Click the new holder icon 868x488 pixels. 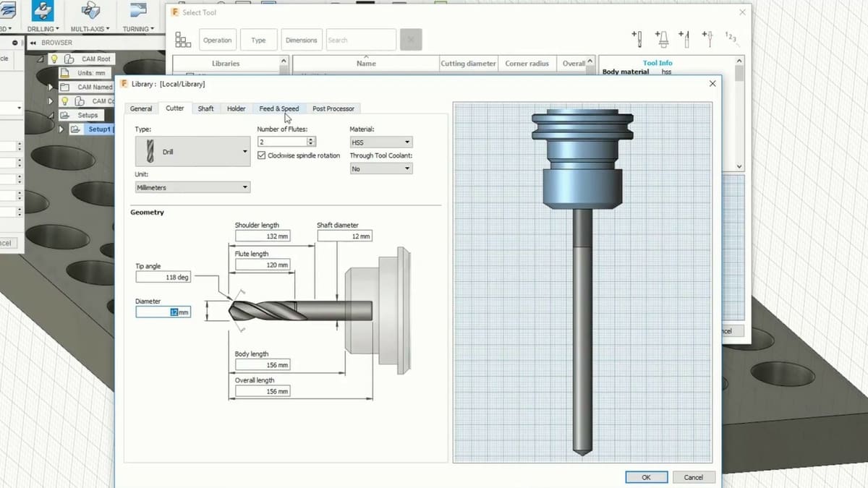tap(661, 39)
